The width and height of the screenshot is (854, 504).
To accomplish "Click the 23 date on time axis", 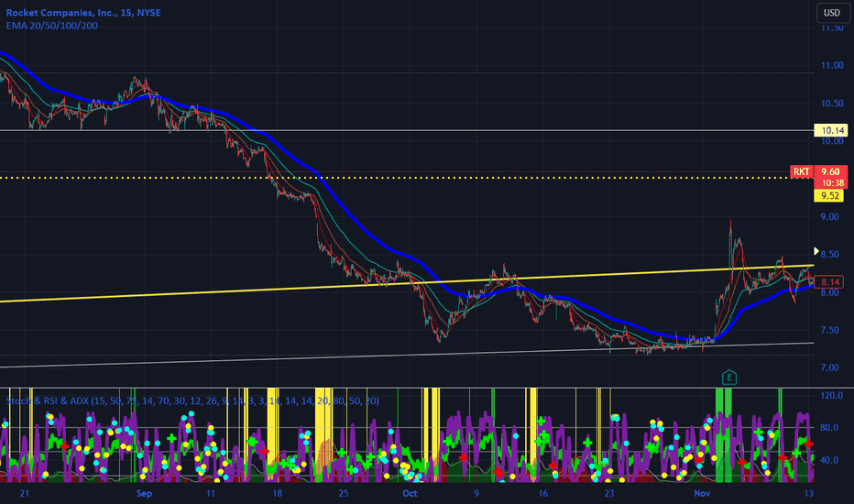I will point(609,493).
